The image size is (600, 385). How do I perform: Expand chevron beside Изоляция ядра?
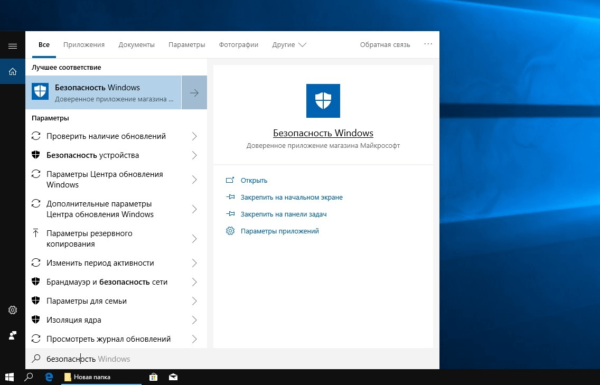click(x=194, y=320)
